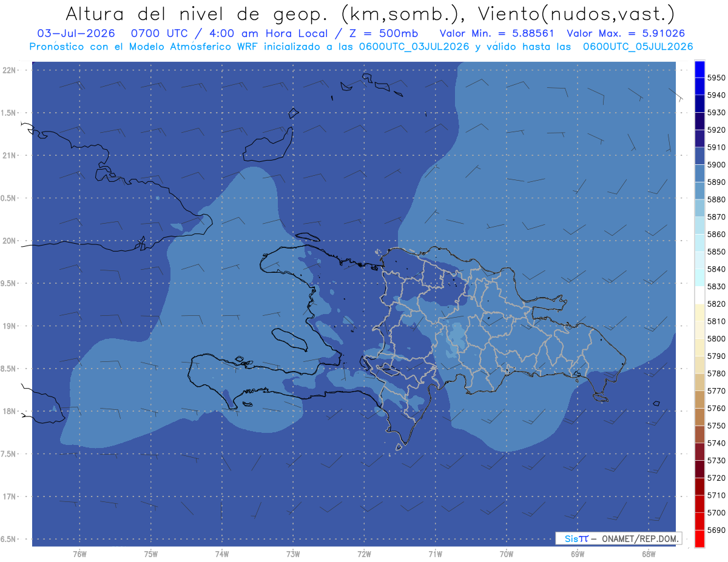Click the 20N latitude label
Viewport: 728px width, 562px height.
[x=8, y=241]
